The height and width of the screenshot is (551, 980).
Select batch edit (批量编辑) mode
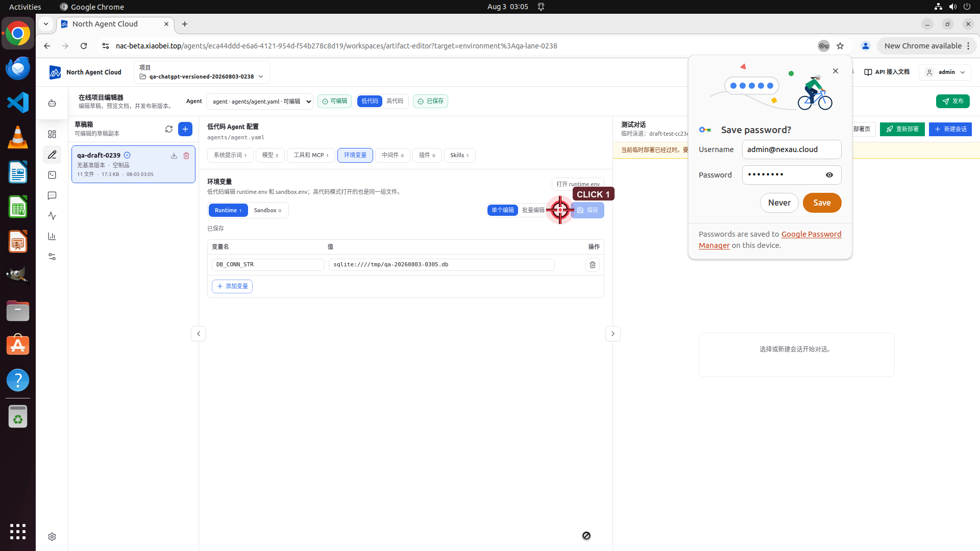533,210
